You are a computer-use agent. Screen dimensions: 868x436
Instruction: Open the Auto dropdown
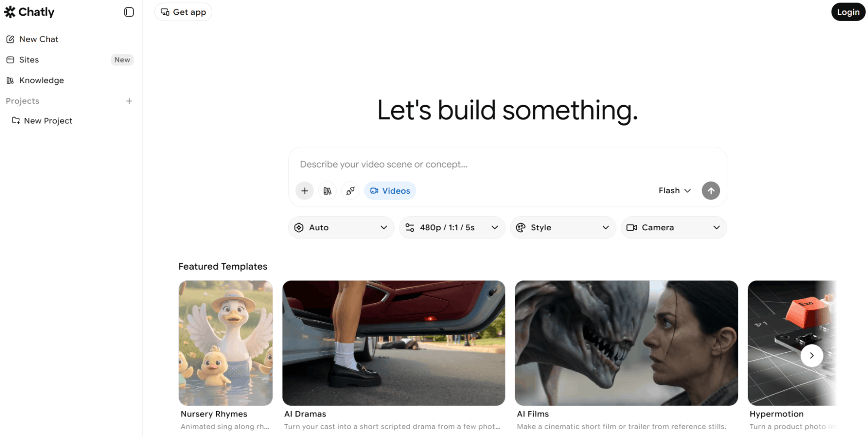pos(341,228)
